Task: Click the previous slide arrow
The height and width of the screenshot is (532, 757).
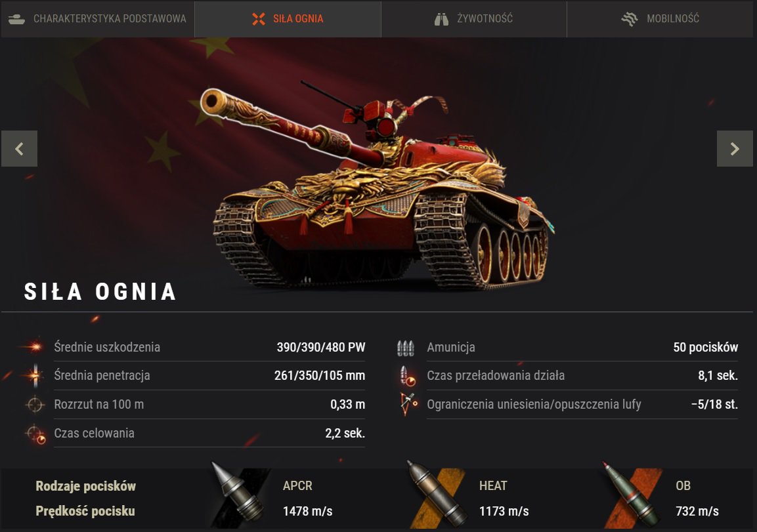Action: tap(19, 148)
